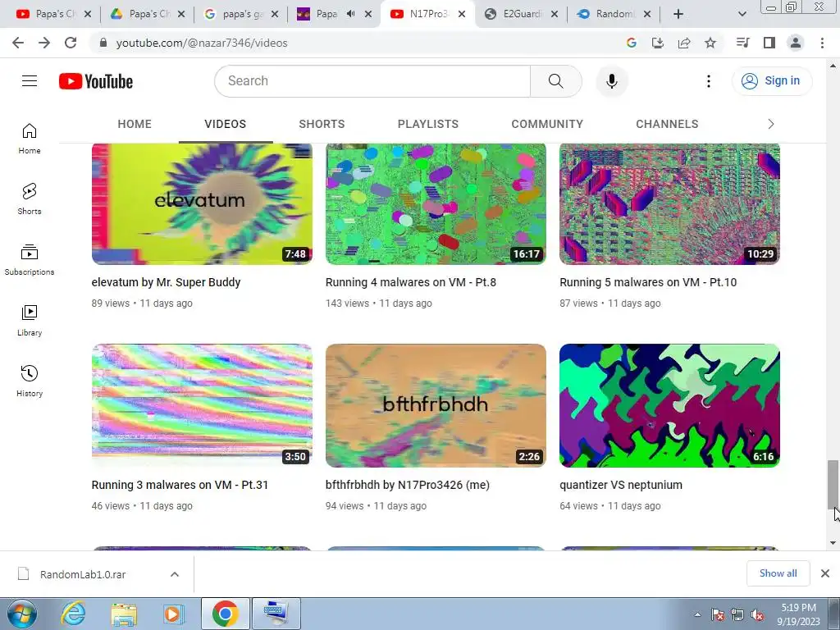Click the 6:16 quantizer thumbnail
Image resolution: width=840 pixels, height=630 pixels.
669,405
